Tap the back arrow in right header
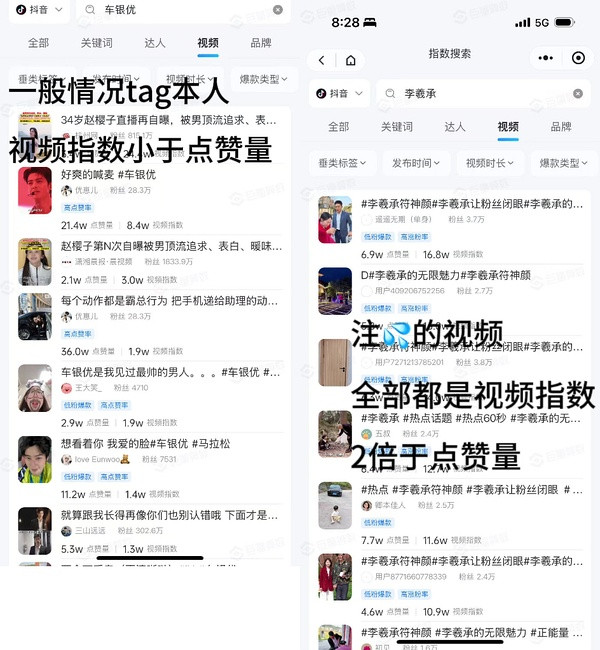Screen dimensions: 600x650 (x=321, y=61)
